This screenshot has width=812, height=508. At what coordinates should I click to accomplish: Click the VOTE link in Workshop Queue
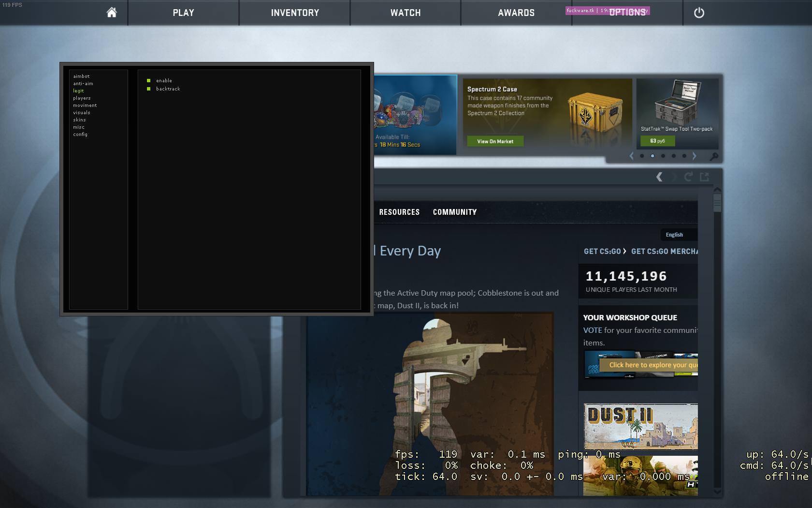point(593,330)
